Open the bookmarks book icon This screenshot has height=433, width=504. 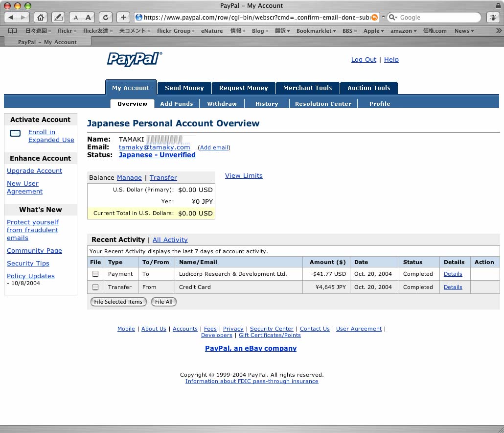[12, 31]
